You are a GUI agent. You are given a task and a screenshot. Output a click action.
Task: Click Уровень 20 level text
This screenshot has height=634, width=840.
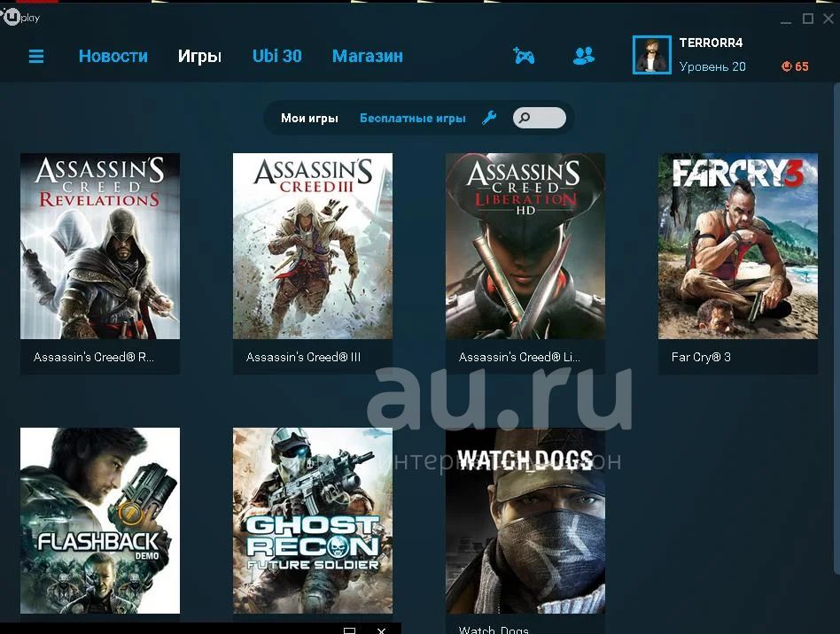[712, 67]
